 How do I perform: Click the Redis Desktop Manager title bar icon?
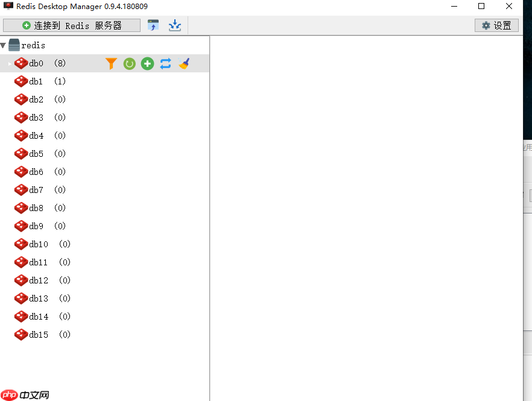click(x=8, y=6)
